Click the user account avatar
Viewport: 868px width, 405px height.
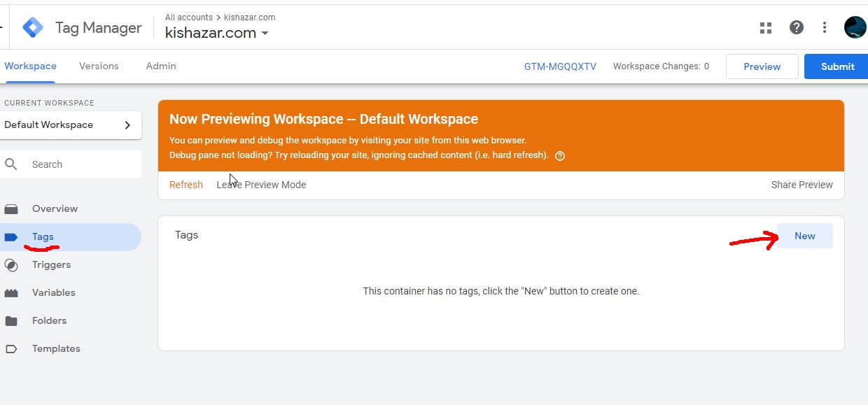[855, 27]
